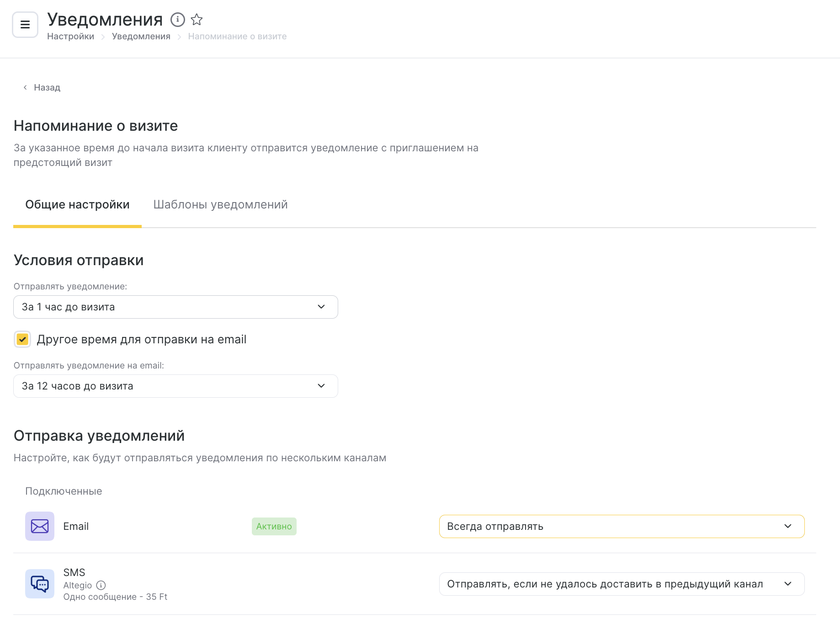Click the back chevron arrow beside Назад
Viewport: 840px width, 619px height.
click(x=25, y=87)
